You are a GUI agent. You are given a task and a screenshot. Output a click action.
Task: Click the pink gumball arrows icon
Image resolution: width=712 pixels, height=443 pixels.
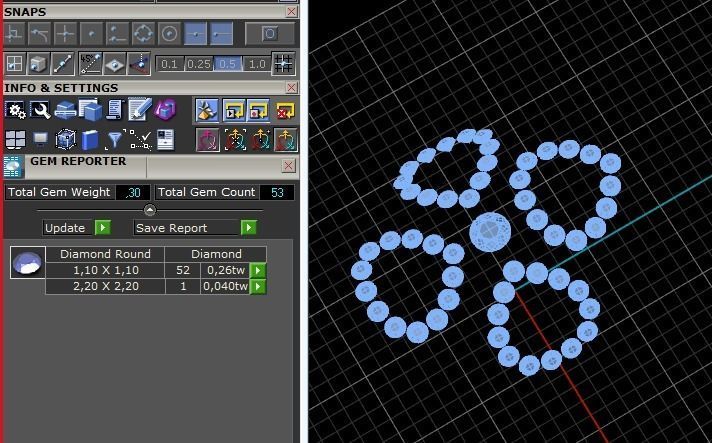pyautogui.click(x=208, y=140)
